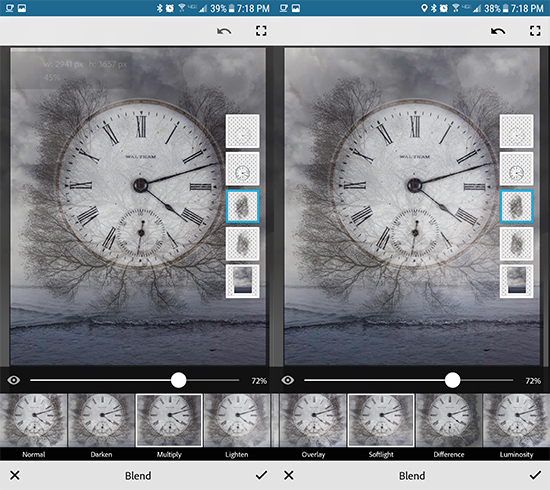This screenshot has height=490, width=550.
Task: Tap undo arrow in left screen
Action: coord(224,32)
